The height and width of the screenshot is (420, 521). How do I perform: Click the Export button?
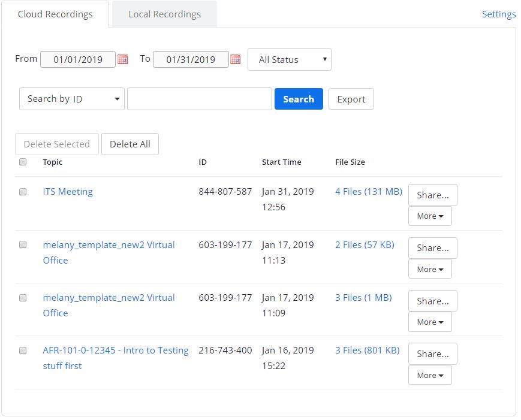coord(351,99)
